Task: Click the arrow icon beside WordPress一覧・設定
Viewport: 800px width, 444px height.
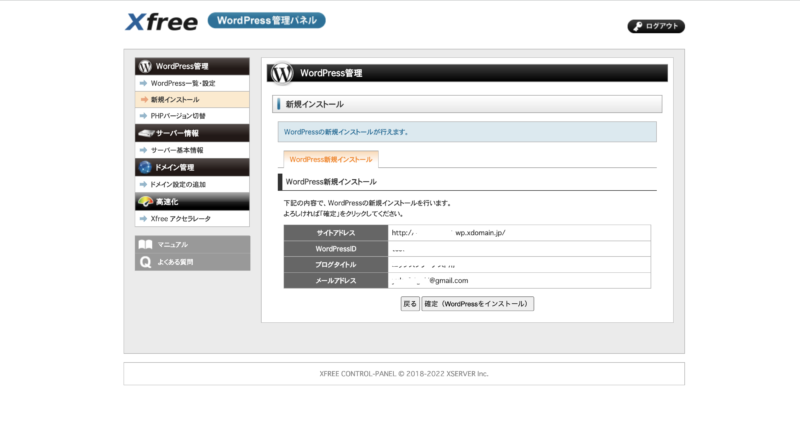Action: (143, 83)
